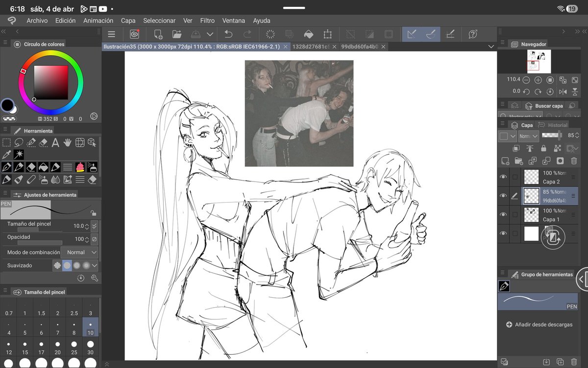The height and width of the screenshot is (368, 588).
Task: Expand the canvas tab list chevron
Action: click(491, 46)
